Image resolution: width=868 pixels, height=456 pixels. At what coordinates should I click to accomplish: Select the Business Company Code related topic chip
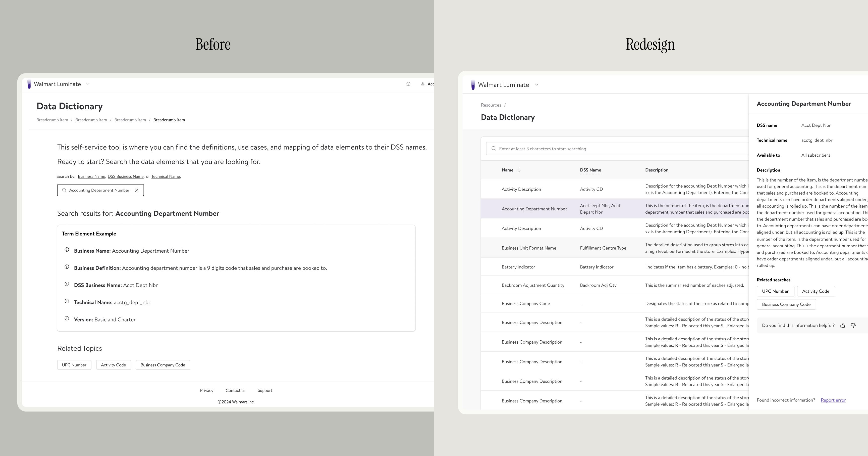point(163,365)
